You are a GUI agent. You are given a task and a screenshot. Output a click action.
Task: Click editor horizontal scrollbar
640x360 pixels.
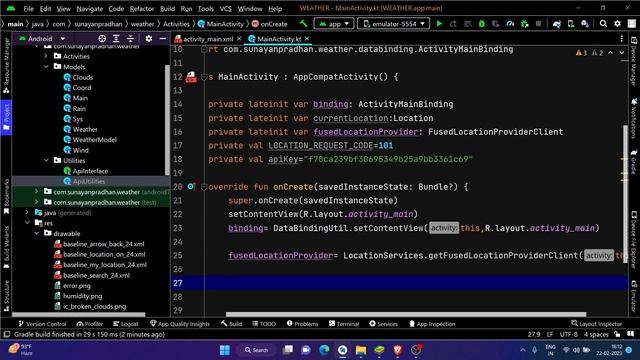tap(406, 314)
